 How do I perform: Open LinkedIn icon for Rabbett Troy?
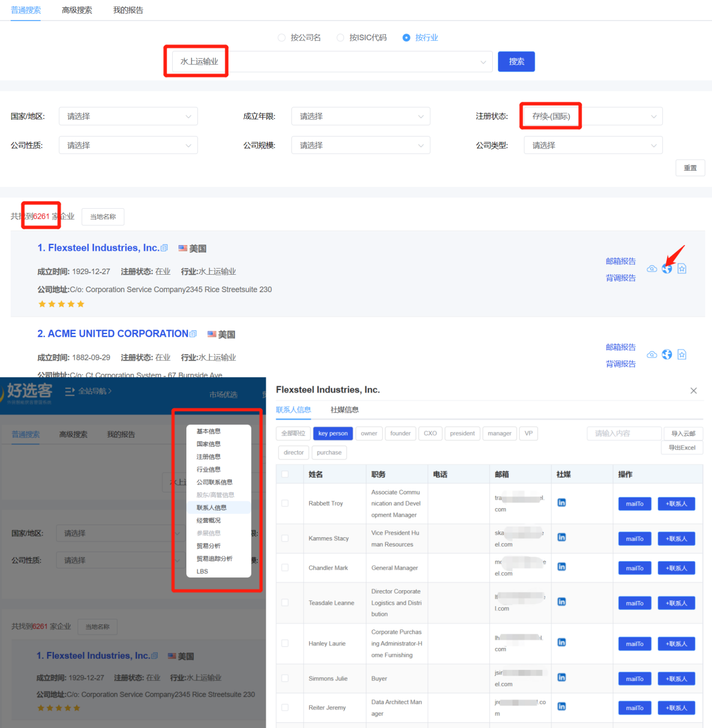[x=562, y=502]
